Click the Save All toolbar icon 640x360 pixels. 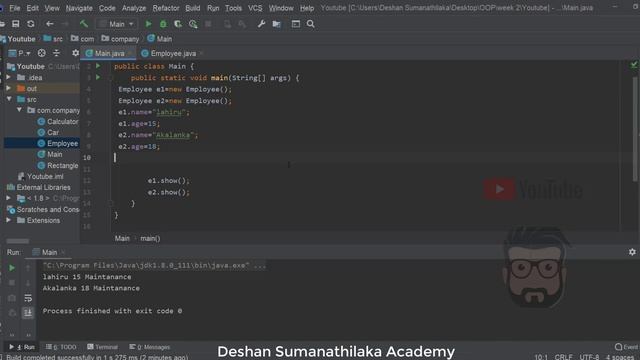coord(16,24)
